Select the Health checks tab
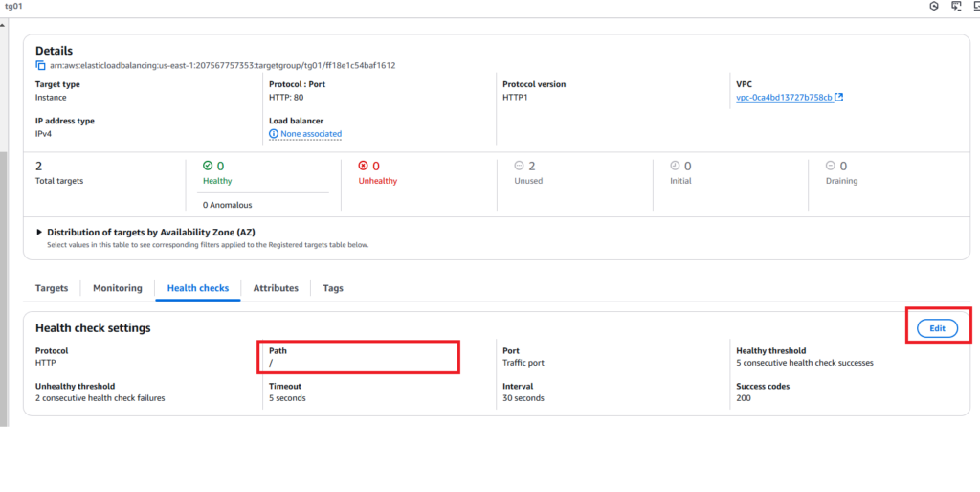Screen dimensions: 980x492 197,288
